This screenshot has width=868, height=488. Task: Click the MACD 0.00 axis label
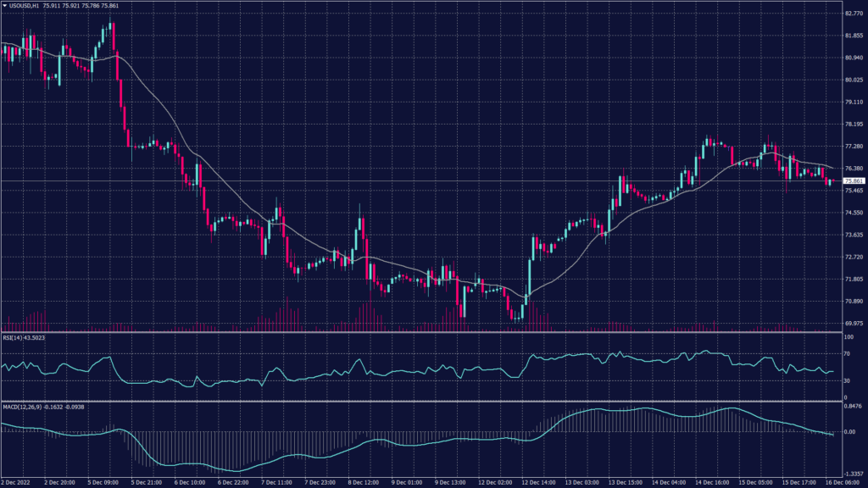click(848, 431)
